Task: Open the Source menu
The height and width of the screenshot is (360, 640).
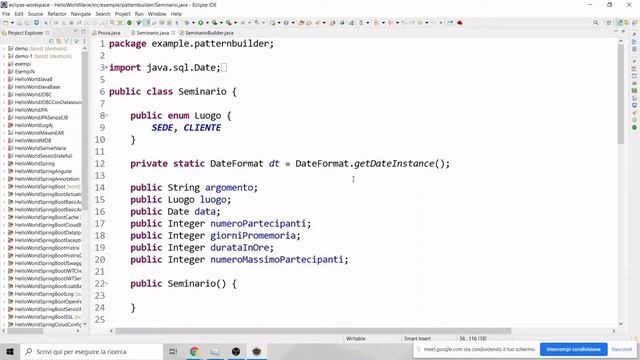Action: point(35,14)
